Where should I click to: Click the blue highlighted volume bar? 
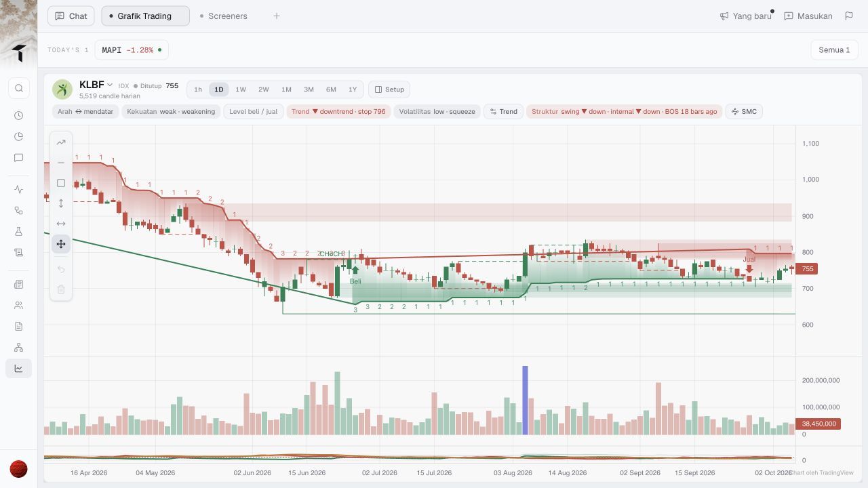(525, 401)
